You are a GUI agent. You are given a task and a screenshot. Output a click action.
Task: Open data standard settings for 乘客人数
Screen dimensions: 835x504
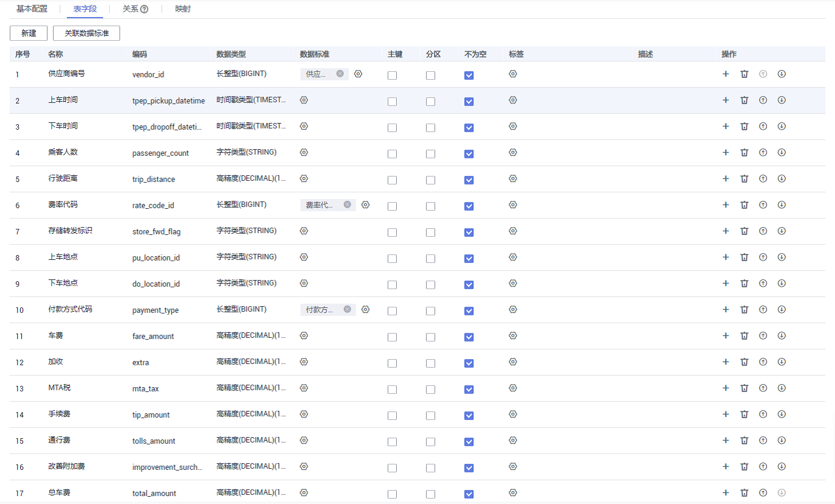click(304, 153)
